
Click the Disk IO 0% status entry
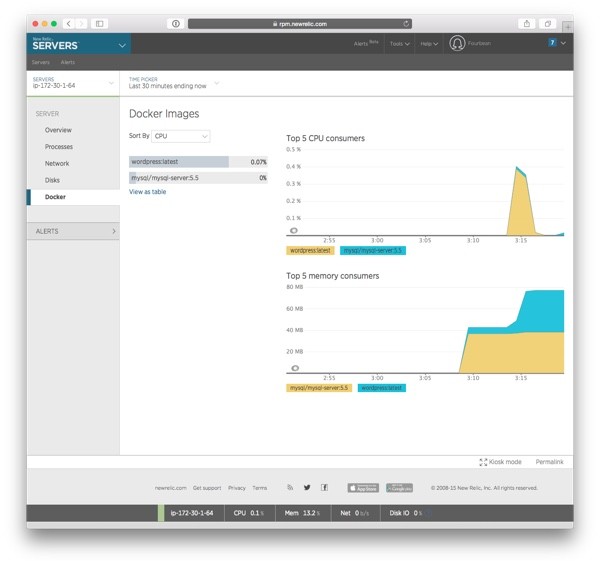pyautogui.click(x=406, y=513)
